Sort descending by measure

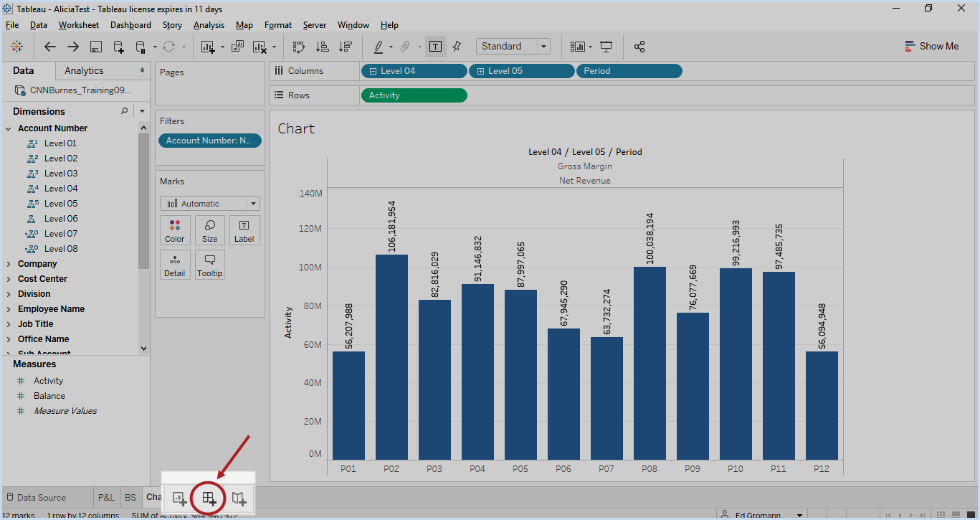pos(346,47)
